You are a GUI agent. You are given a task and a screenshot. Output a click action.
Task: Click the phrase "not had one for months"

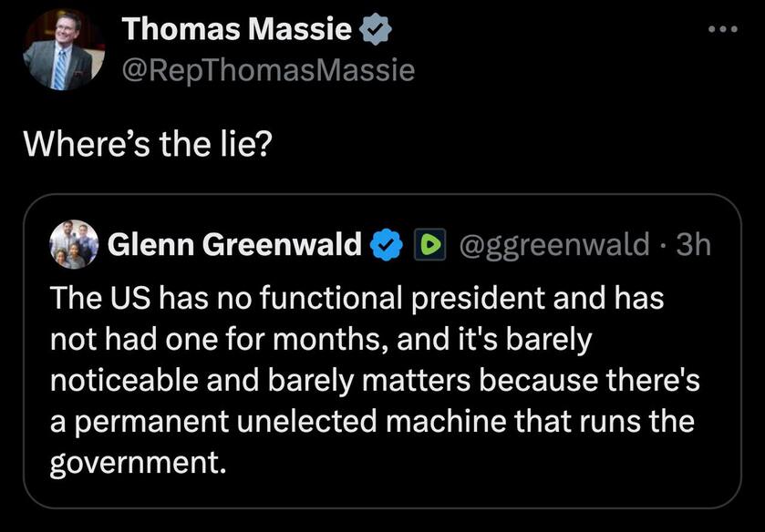point(214,339)
